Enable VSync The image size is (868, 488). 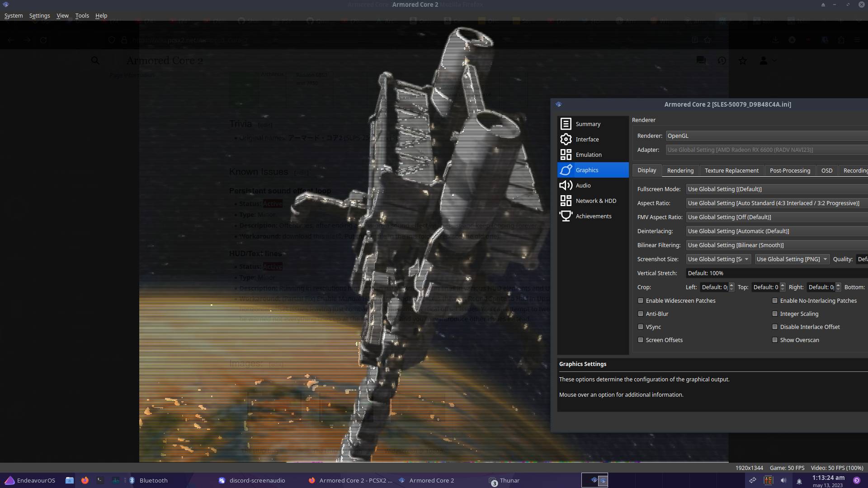tap(640, 327)
